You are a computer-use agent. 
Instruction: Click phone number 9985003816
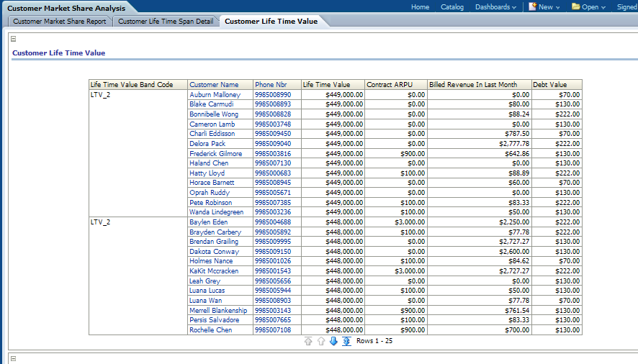coord(273,154)
